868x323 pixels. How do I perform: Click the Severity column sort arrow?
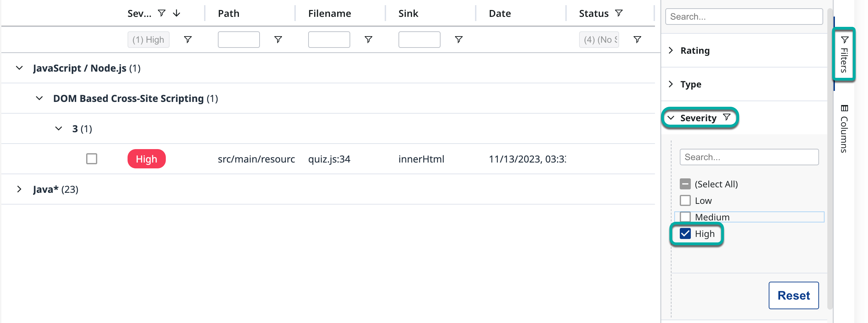[x=176, y=13]
